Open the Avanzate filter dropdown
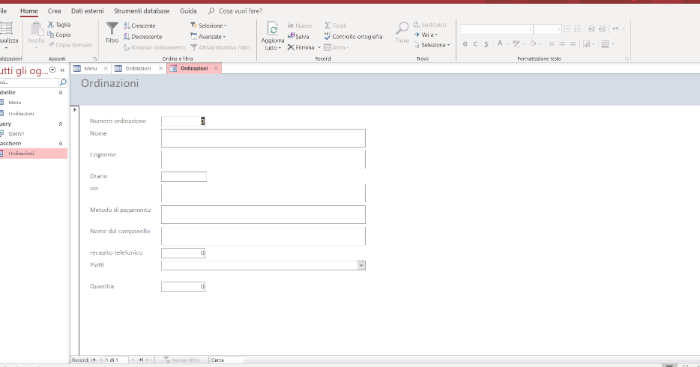 pos(208,36)
